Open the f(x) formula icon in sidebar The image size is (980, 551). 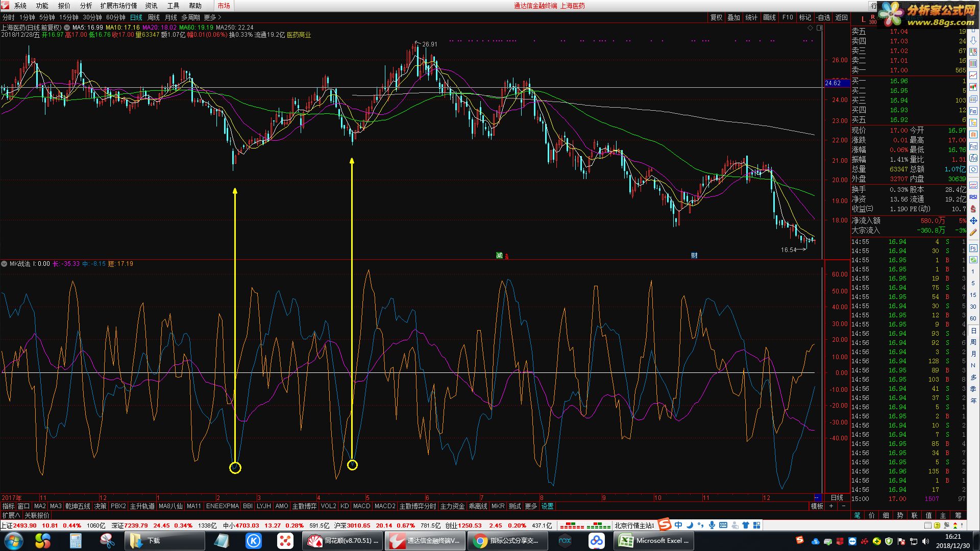pyautogui.click(x=973, y=158)
